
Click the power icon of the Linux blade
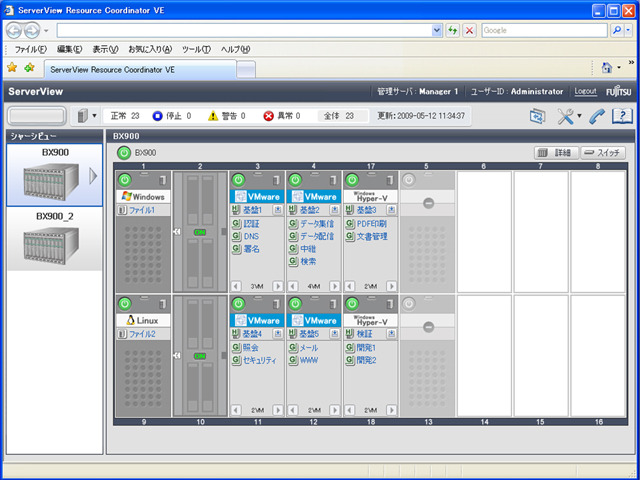click(x=125, y=304)
